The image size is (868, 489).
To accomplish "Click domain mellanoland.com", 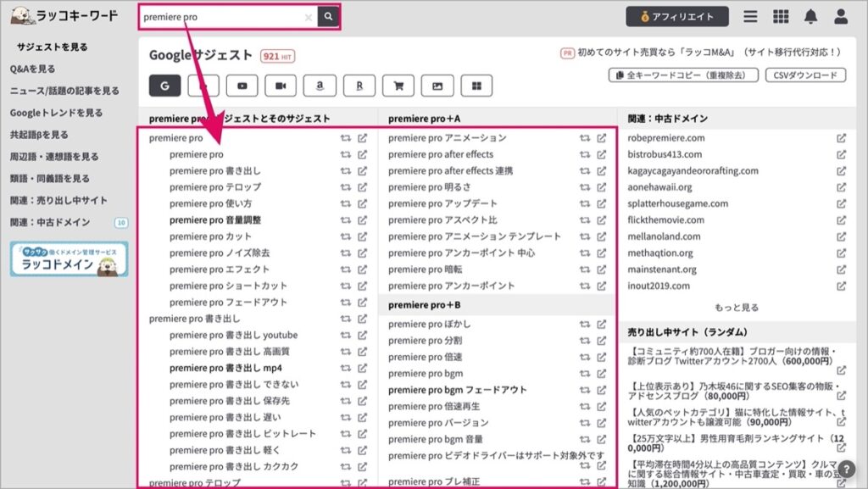I will [664, 236].
